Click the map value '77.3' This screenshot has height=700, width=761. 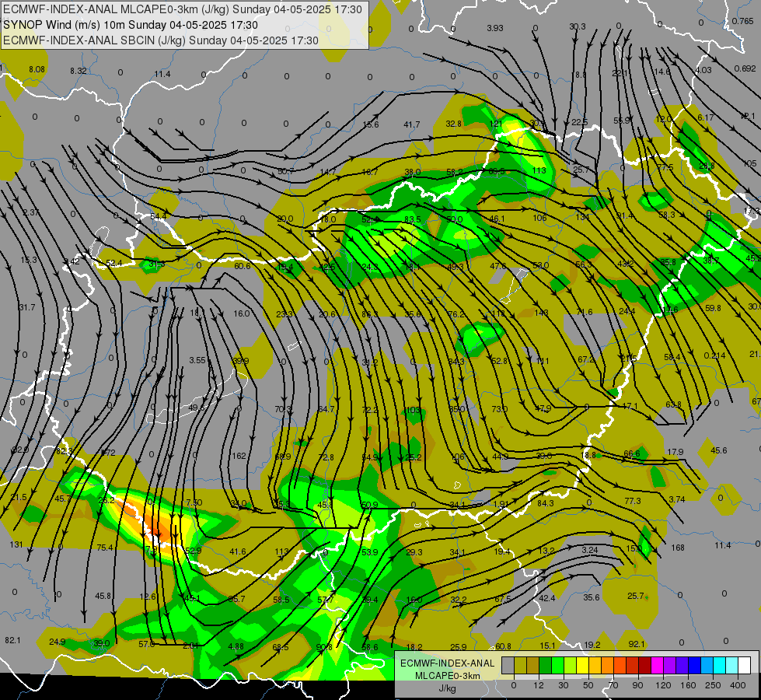633,501
